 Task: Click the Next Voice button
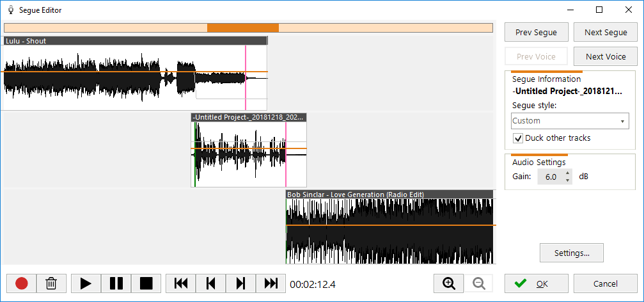(606, 56)
